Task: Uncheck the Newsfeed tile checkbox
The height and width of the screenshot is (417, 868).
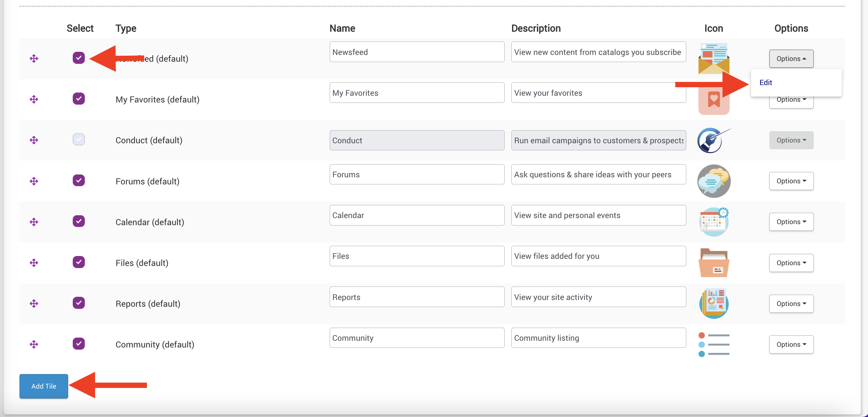Action: point(79,58)
